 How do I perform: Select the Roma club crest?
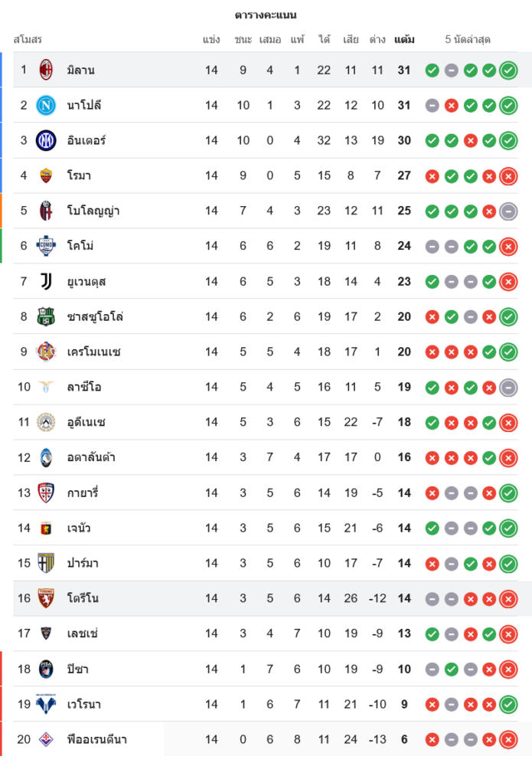[46, 175]
